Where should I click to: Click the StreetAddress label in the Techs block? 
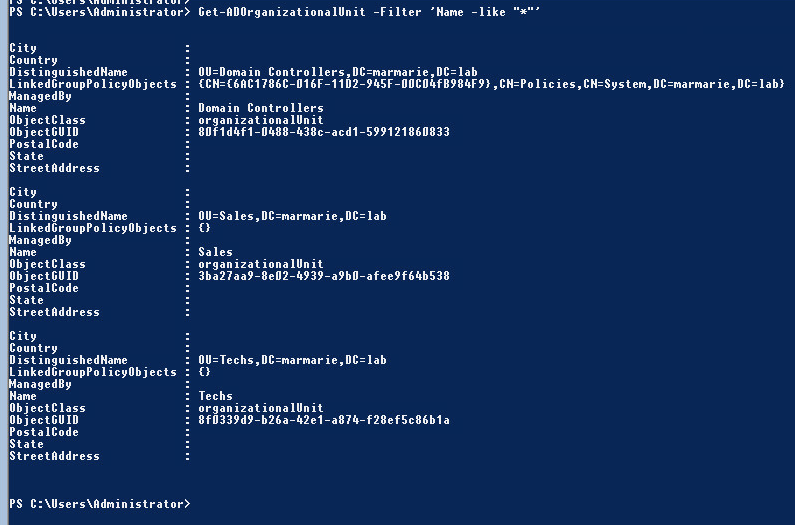point(54,456)
